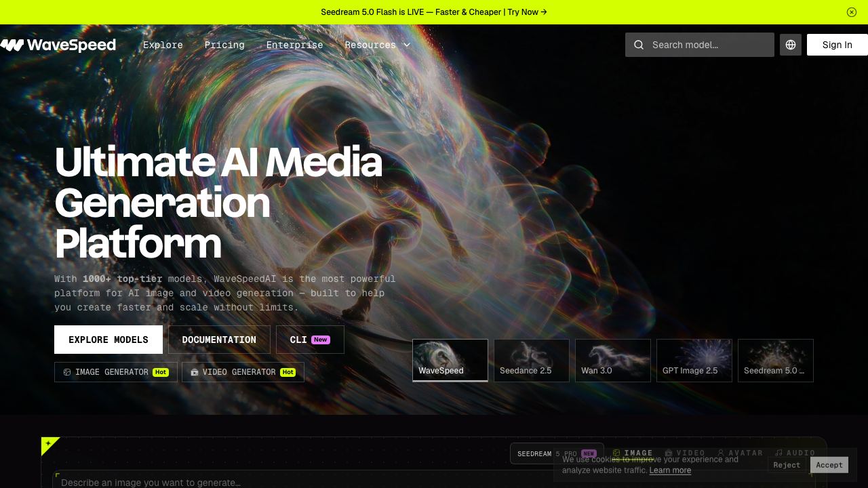Open the Explore menu item
The image size is (868, 488).
pyautogui.click(x=163, y=45)
